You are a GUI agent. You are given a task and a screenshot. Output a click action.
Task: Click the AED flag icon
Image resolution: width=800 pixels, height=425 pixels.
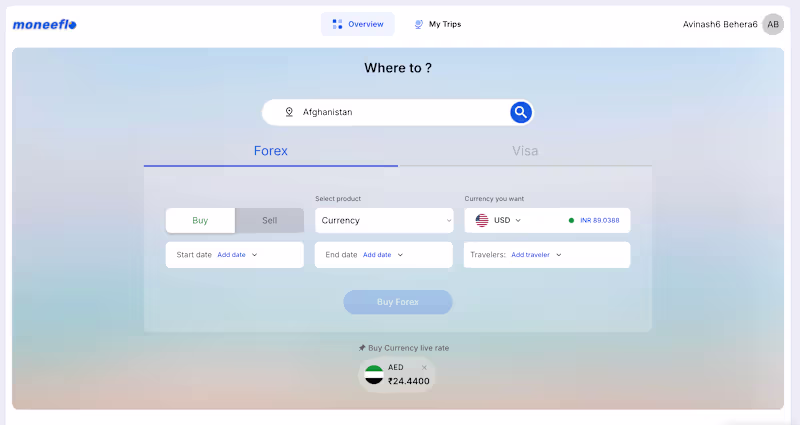374,374
